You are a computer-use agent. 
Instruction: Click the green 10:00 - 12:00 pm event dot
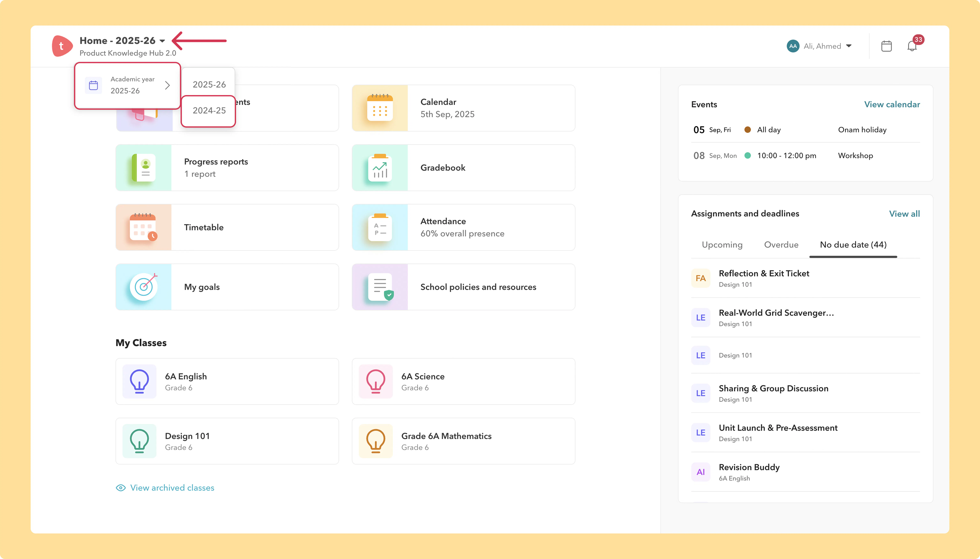click(747, 156)
